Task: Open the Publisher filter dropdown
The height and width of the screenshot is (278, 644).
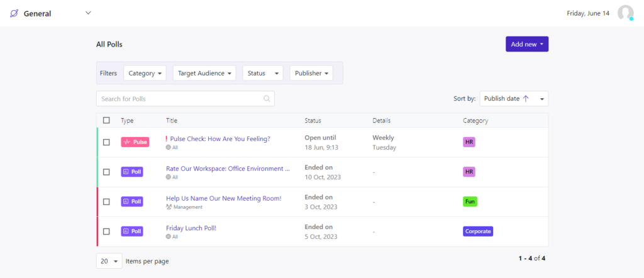Action: (x=311, y=73)
